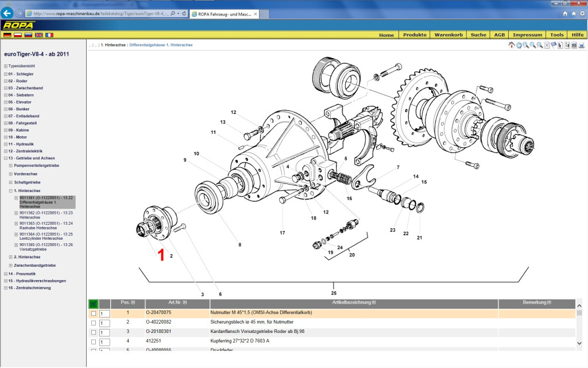The image size is (588, 368).
Task: Tick the checkbox for Nutmutter M 45*1,5
Action: pyautogui.click(x=94, y=313)
